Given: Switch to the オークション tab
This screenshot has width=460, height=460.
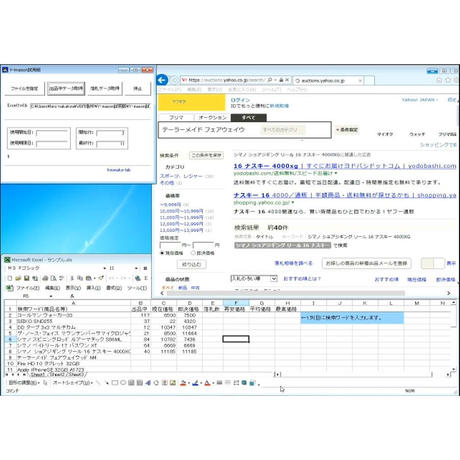Looking at the screenshot, I should point(212,117).
